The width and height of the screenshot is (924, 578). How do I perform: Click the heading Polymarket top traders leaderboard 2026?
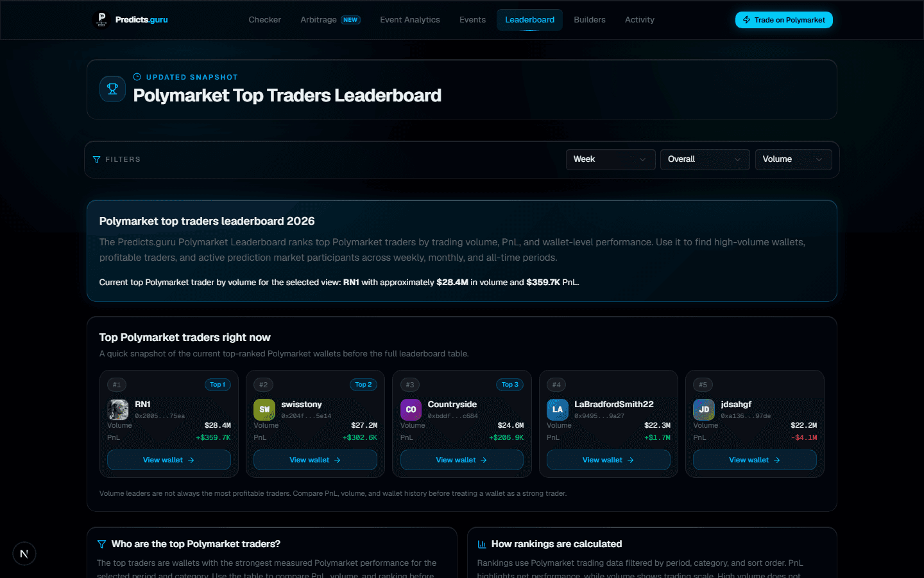(x=207, y=221)
